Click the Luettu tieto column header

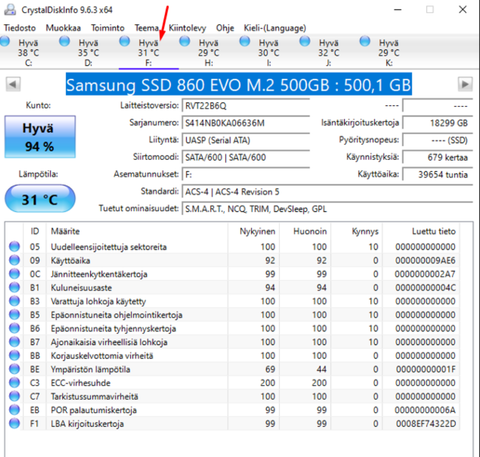(421, 231)
